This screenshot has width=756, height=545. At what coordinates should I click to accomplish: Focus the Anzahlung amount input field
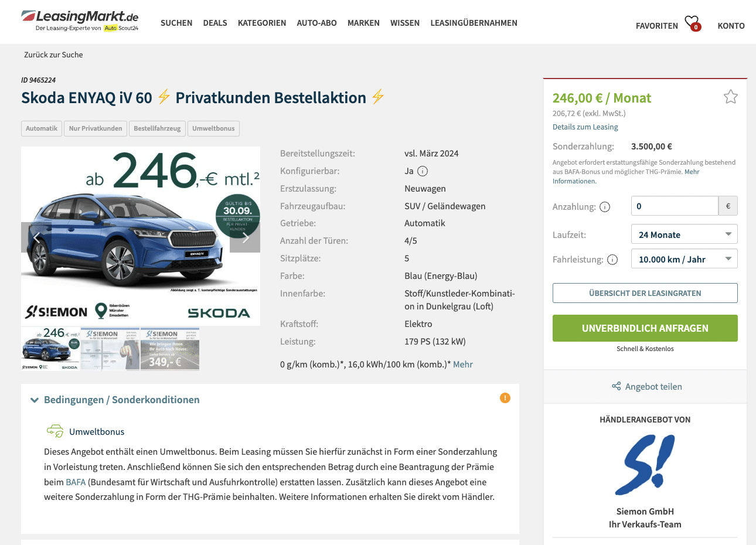click(675, 206)
